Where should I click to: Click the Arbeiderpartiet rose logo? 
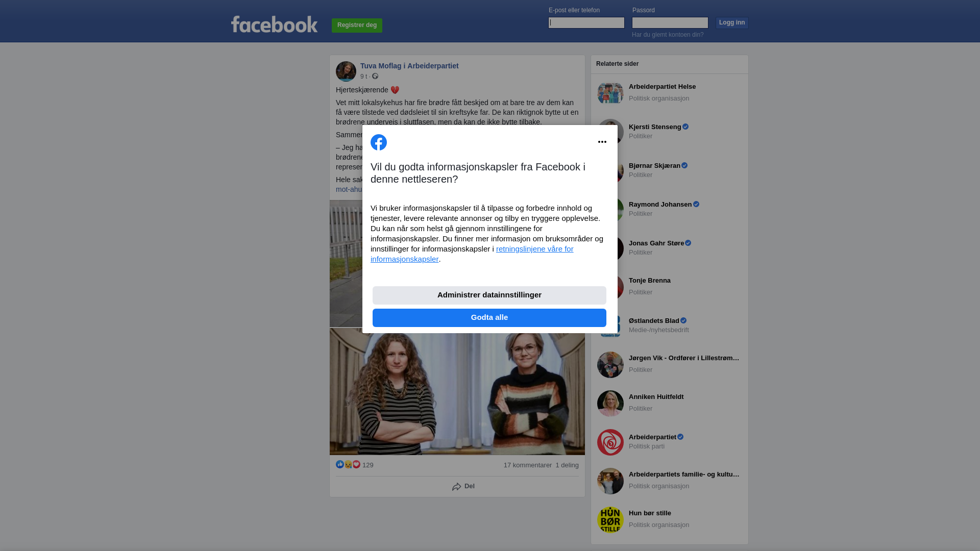pos(610,442)
